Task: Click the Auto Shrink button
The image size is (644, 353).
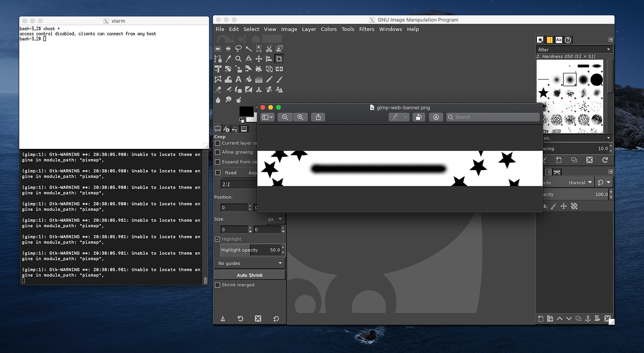Action: 250,275
